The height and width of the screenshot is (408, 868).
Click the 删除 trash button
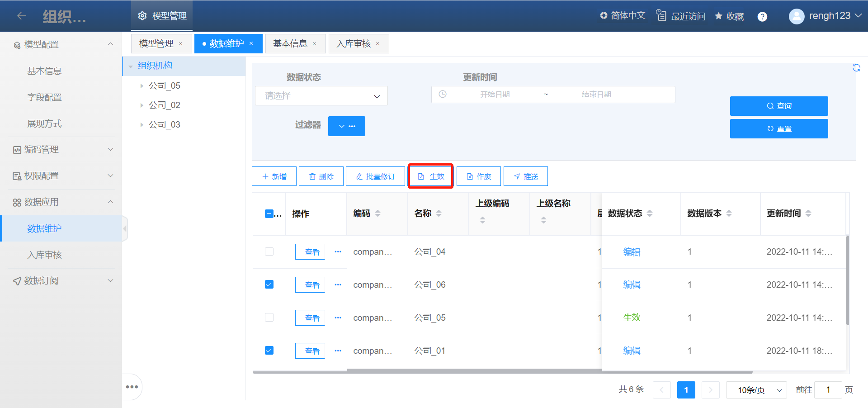point(321,176)
